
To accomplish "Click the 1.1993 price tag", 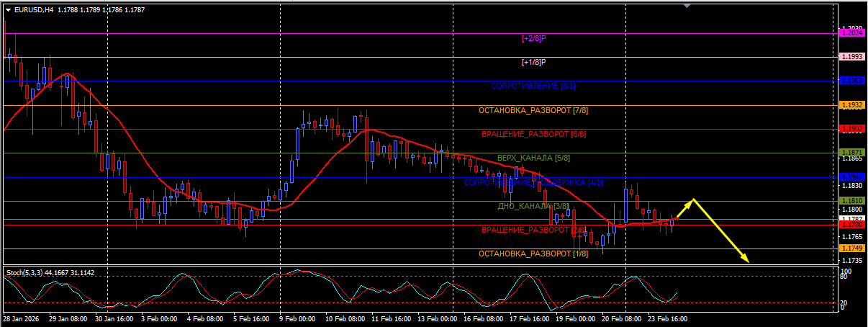I will pyautogui.click(x=852, y=57).
